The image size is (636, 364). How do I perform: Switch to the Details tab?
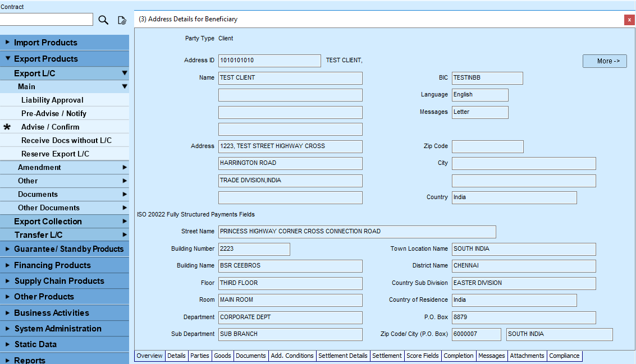176,356
